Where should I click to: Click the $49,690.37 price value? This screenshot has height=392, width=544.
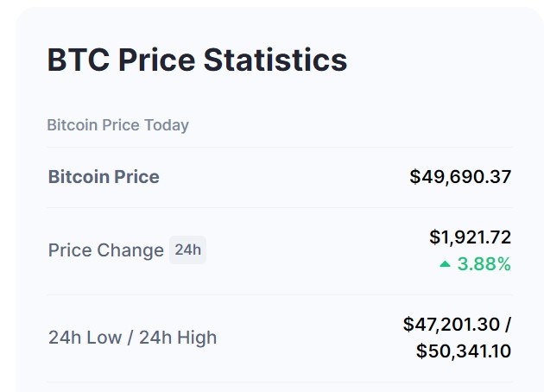click(460, 177)
